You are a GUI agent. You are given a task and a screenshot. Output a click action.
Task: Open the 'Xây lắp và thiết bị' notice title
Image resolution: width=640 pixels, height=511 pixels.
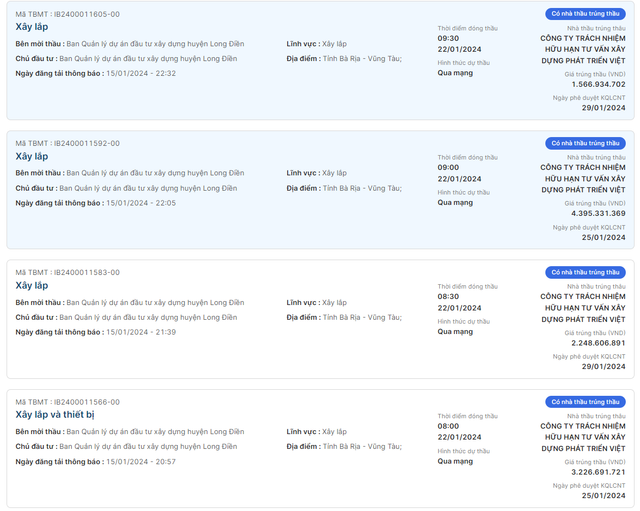point(54,415)
